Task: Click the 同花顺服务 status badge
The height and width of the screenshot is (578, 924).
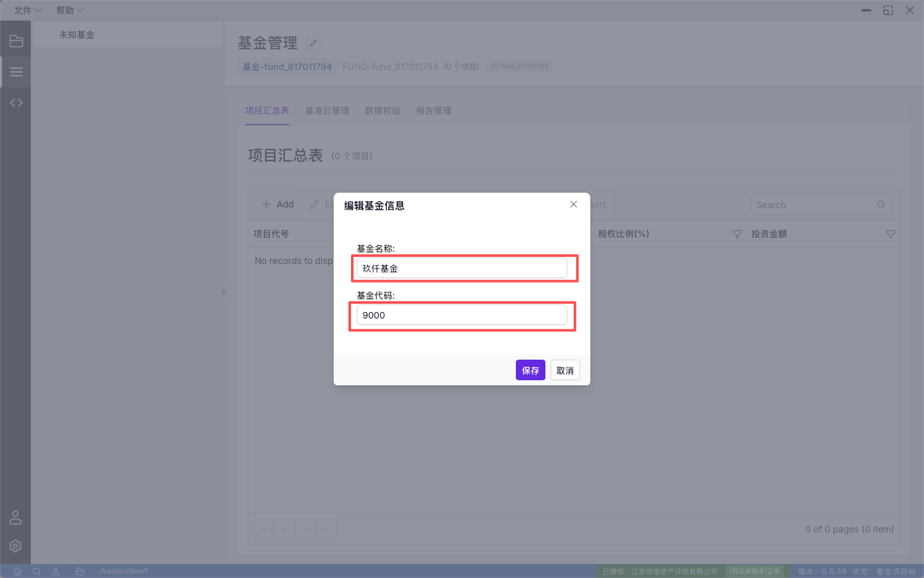Action: click(755, 572)
